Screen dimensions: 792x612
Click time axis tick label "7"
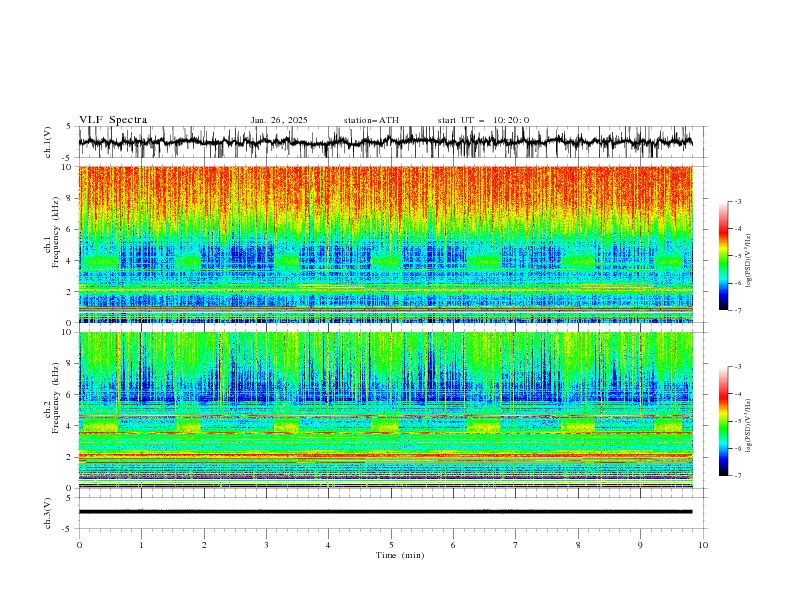(516, 545)
